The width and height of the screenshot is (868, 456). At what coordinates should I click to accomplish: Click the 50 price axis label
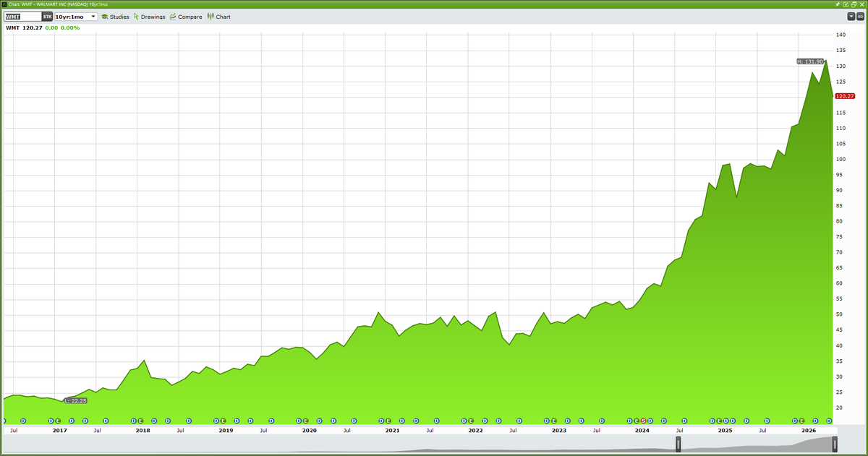tap(839, 314)
